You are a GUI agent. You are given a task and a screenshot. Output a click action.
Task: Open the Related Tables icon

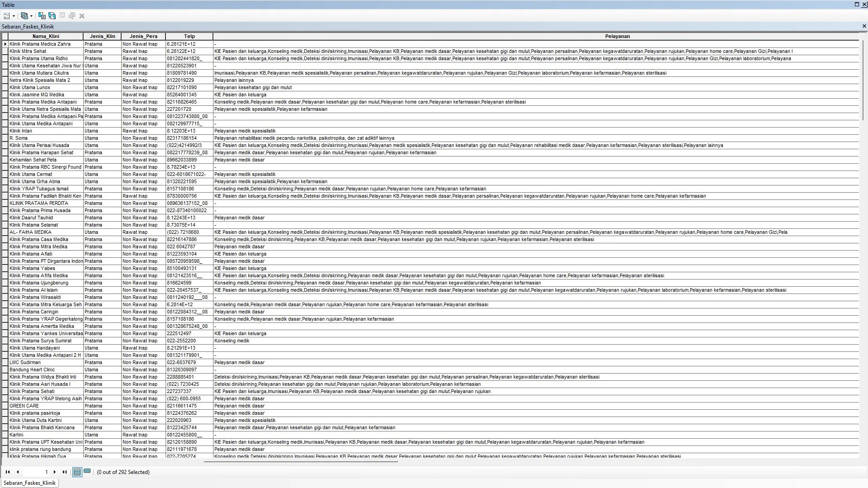pos(24,16)
